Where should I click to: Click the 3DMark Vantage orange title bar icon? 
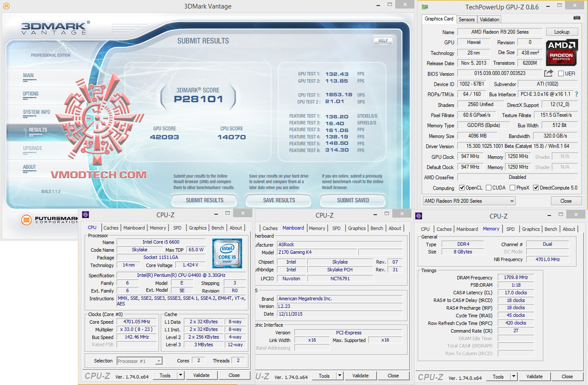pyautogui.click(x=6, y=6)
